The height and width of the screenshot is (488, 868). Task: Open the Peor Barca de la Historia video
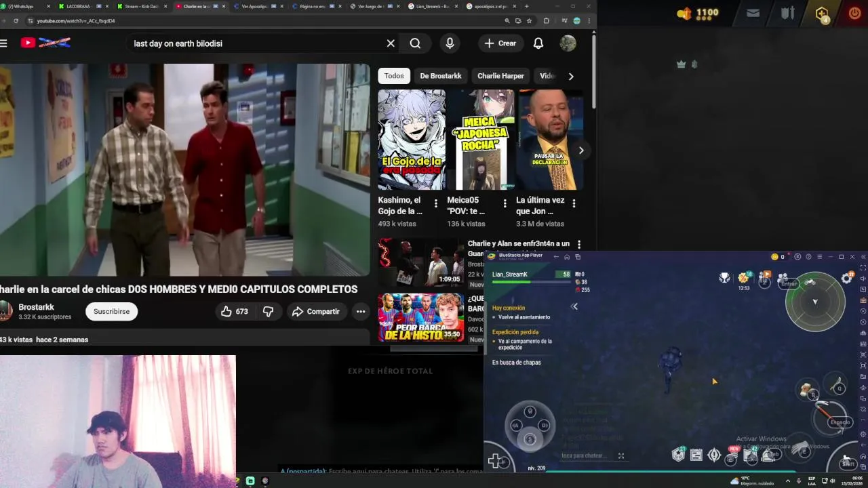click(420, 317)
